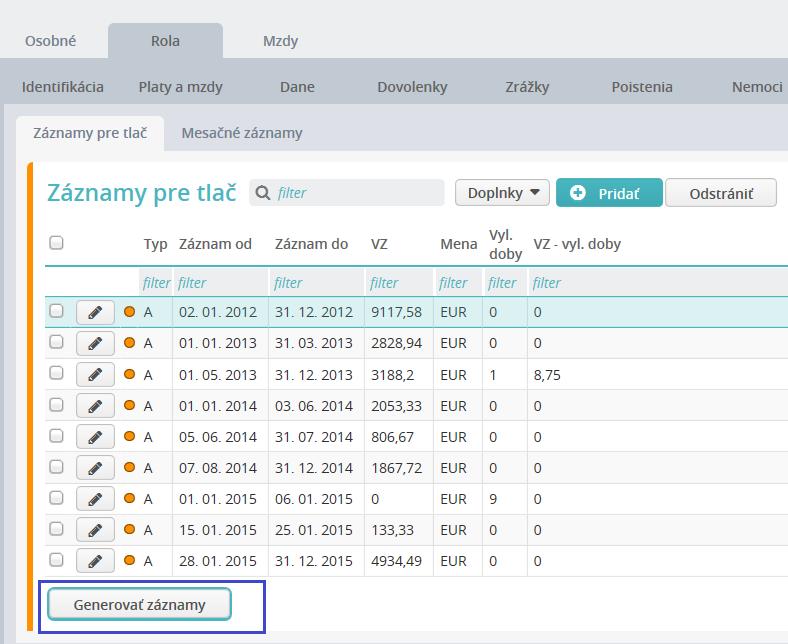Check the row dated 05. 06. 2014
This screenshot has height=644, width=788.
pyautogui.click(x=56, y=436)
